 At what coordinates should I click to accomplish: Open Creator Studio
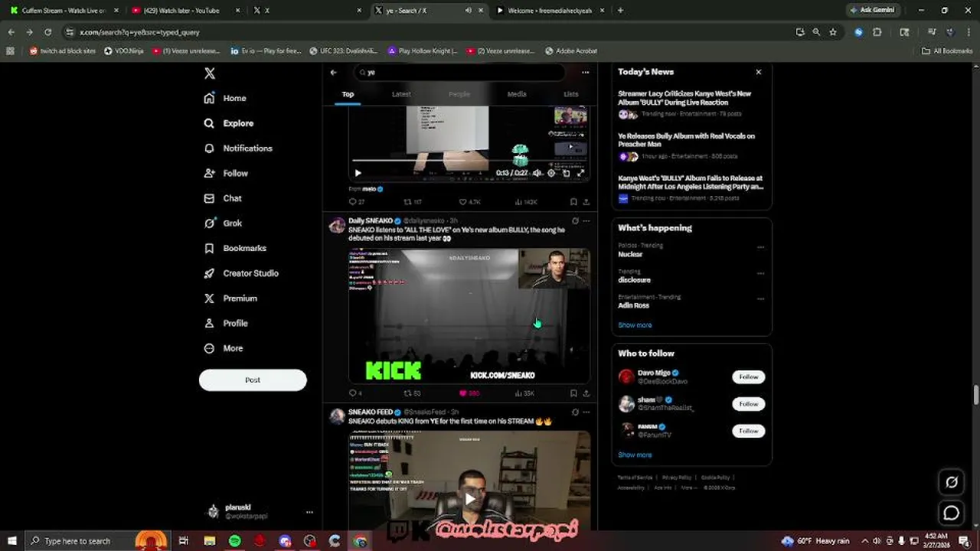pos(240,273)
